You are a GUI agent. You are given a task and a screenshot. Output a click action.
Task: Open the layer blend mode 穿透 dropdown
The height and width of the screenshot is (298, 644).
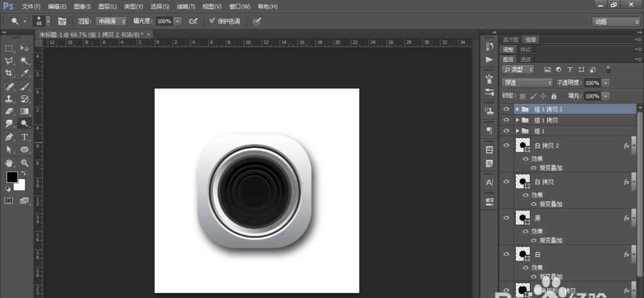click(x=527, y=83)
